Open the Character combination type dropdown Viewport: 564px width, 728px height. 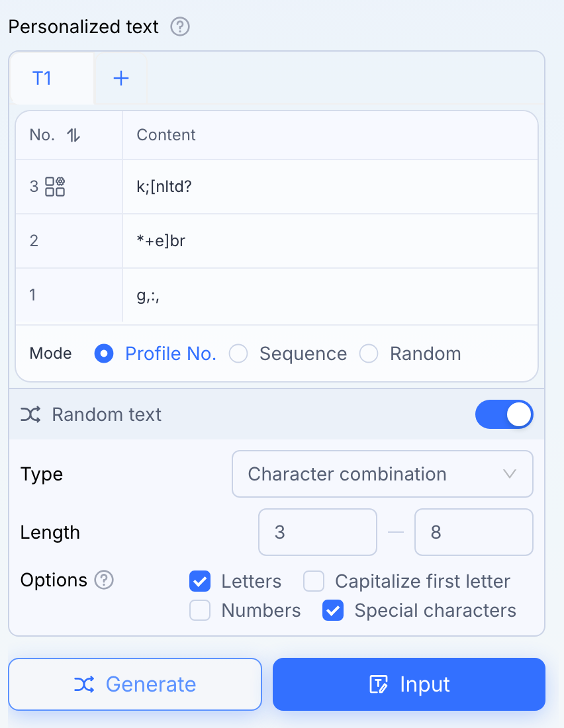point(383,474)
